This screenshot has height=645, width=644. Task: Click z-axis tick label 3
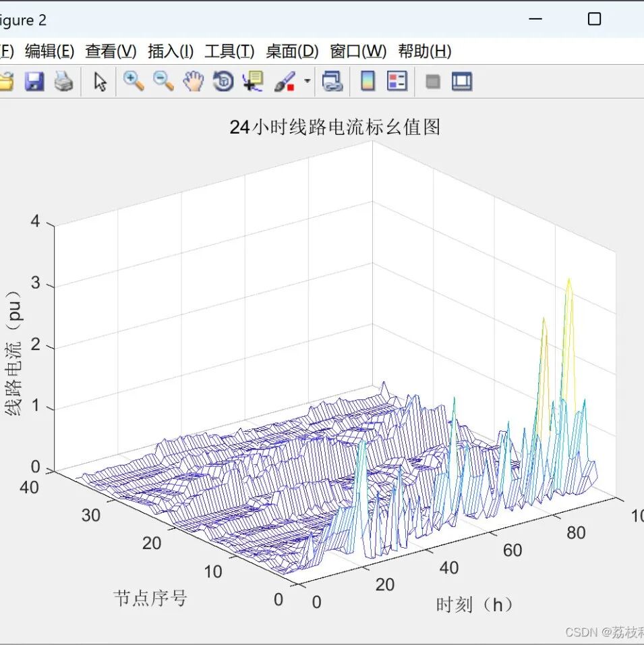[35, 283]
